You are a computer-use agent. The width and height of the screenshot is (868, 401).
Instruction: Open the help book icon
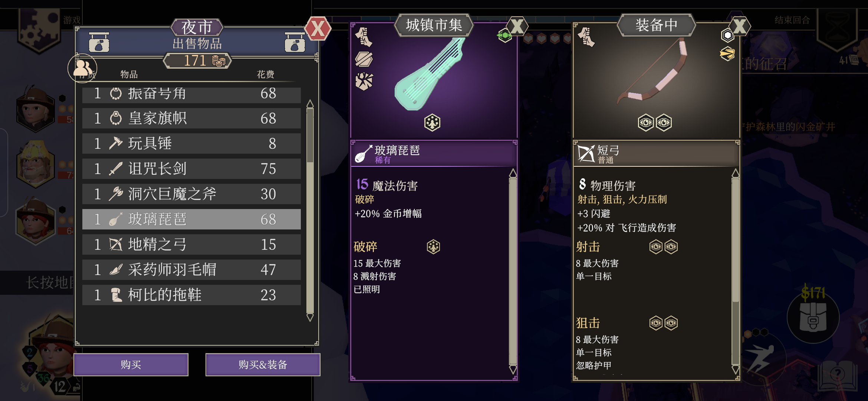837,375
